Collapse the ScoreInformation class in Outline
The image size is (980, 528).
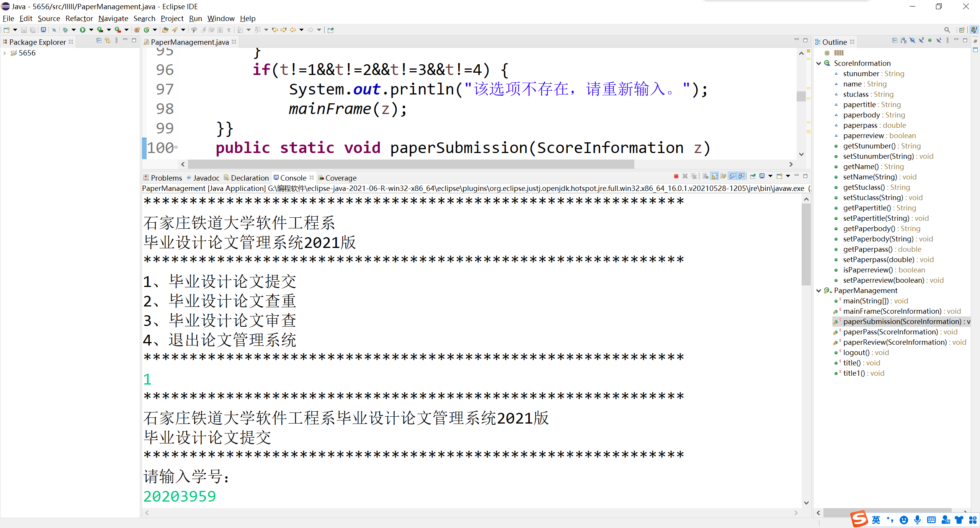818,64
